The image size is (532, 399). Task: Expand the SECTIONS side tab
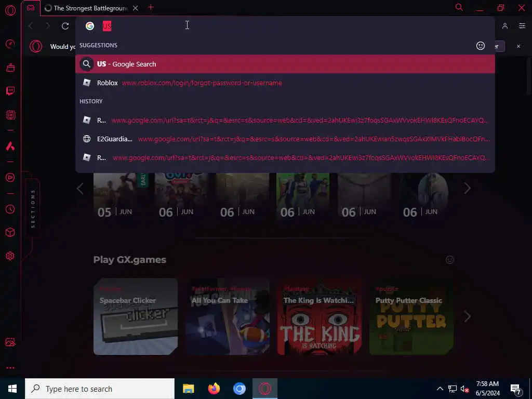[x=33, y=208]
